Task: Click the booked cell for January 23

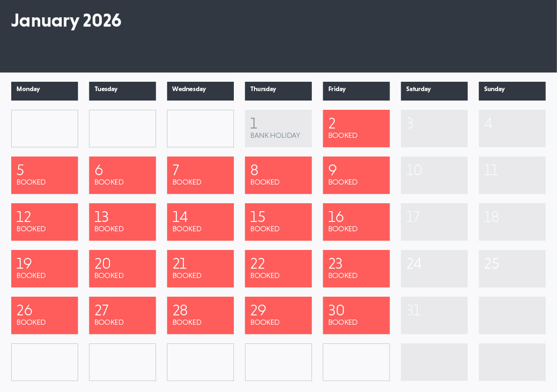Action: coord(356,269)
